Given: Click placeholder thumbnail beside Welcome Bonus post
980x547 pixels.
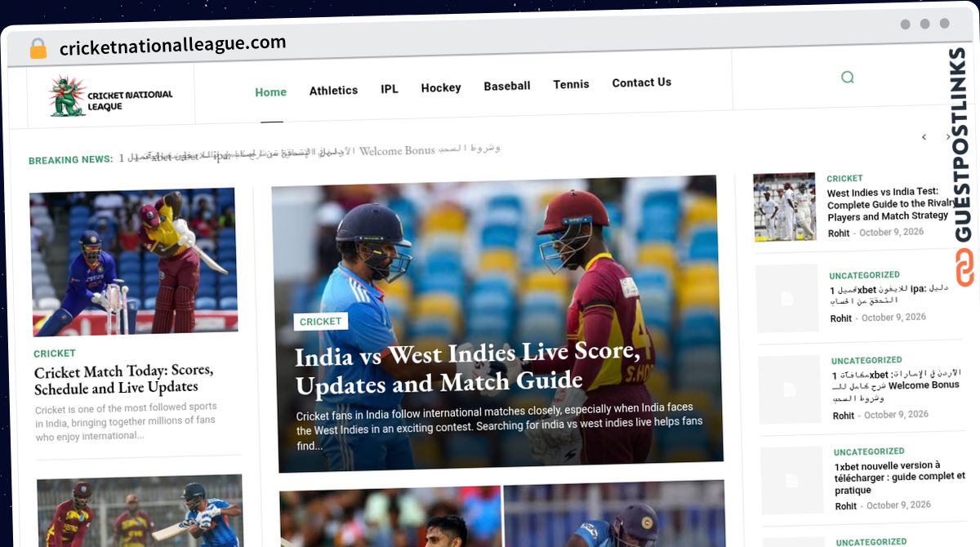Looking at the screenshot, I should click(x=790, y=389).
